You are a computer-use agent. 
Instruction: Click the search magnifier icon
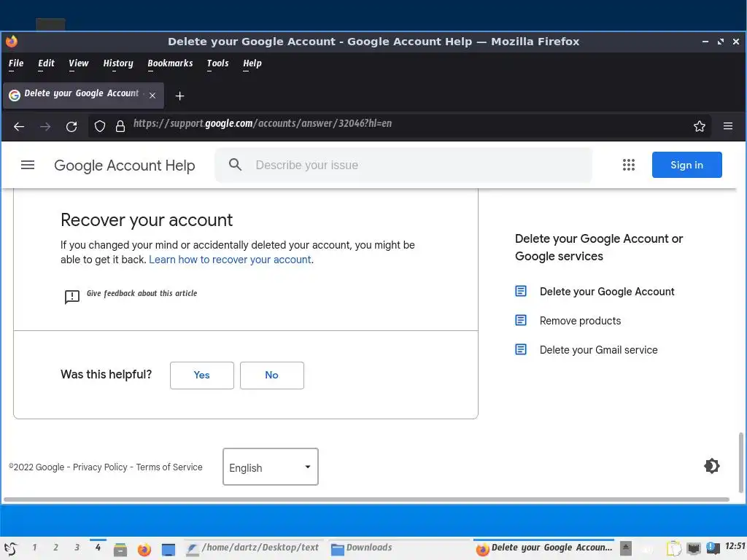point(235,165)
